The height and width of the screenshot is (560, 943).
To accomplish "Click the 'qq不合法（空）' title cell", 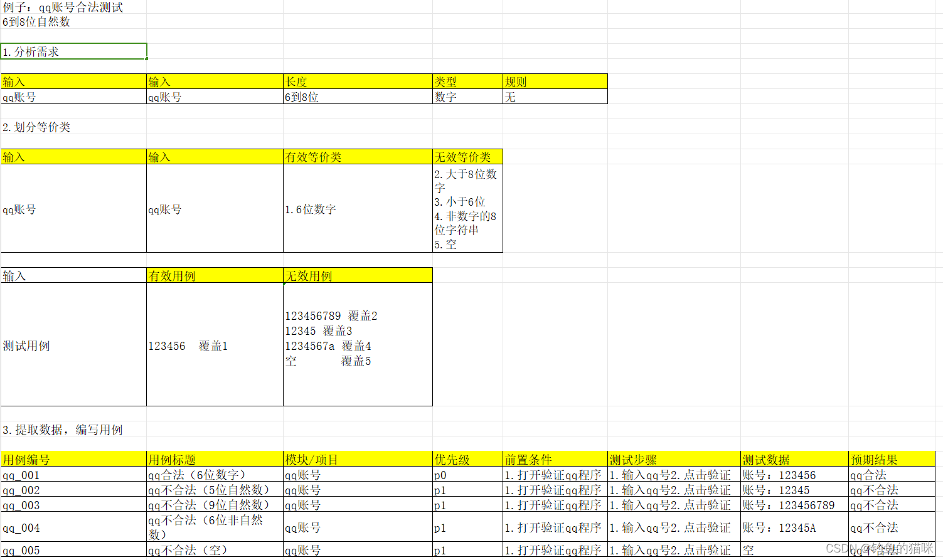I will pyautogui.click(x=215, y=550).
